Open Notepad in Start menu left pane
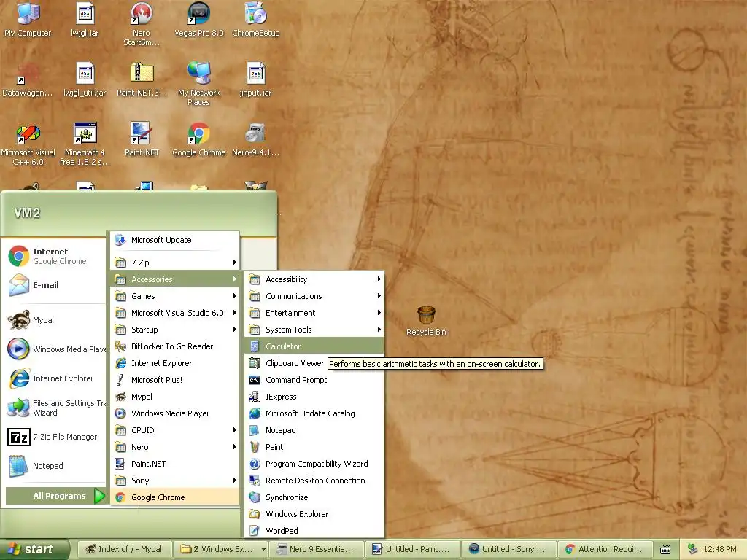The width and height of the screenshot is (747, 560). [55, 466]
